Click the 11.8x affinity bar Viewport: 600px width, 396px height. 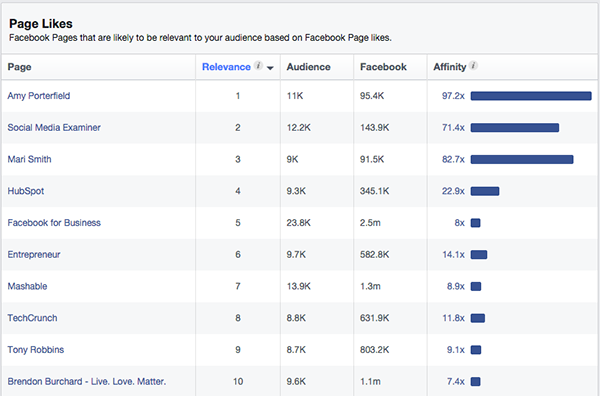pyautogui.click(x=478, y=318)
